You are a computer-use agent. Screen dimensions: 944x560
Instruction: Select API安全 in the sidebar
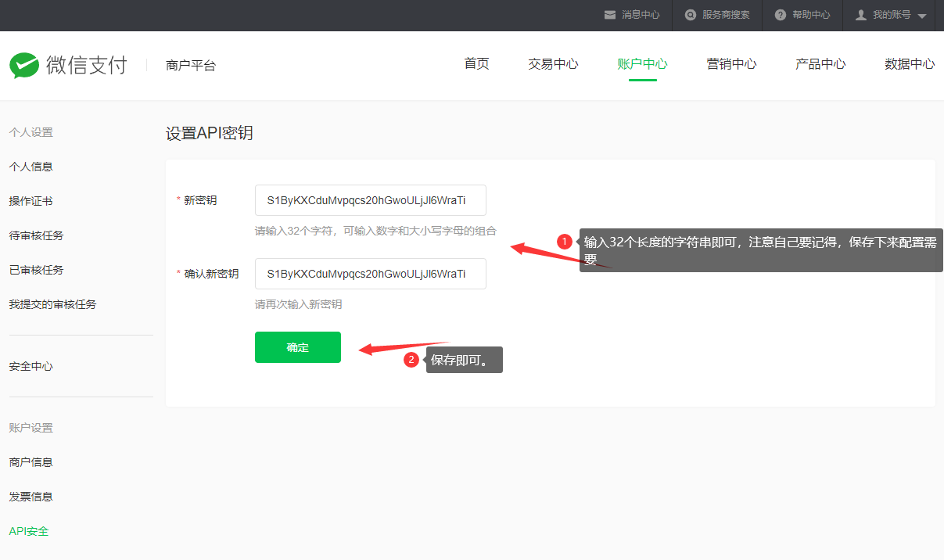point(29,531)
